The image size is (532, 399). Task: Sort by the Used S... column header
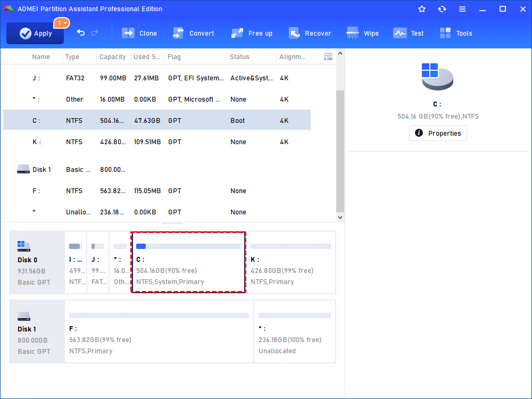point(147,57)
